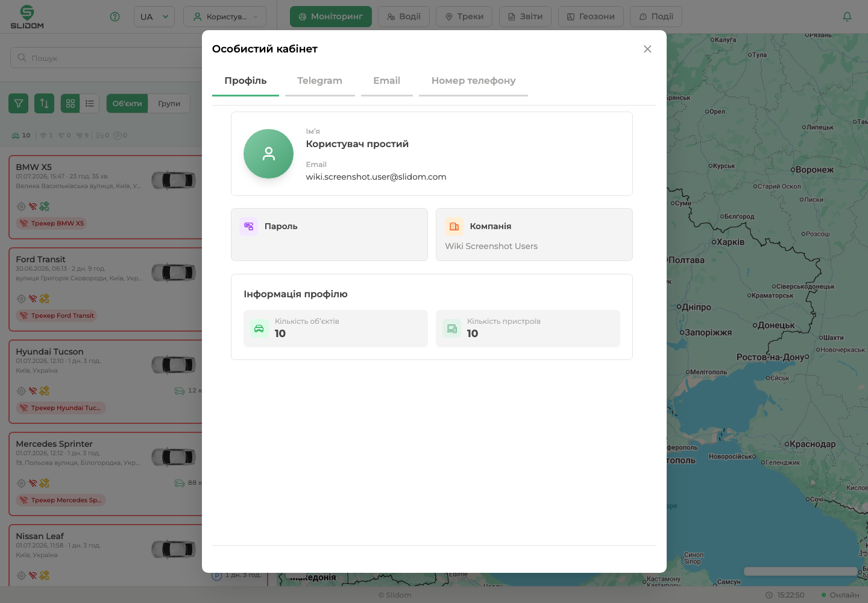Expand the UA language dropdown
868x603 pixels.
click(x=154, y=17)
